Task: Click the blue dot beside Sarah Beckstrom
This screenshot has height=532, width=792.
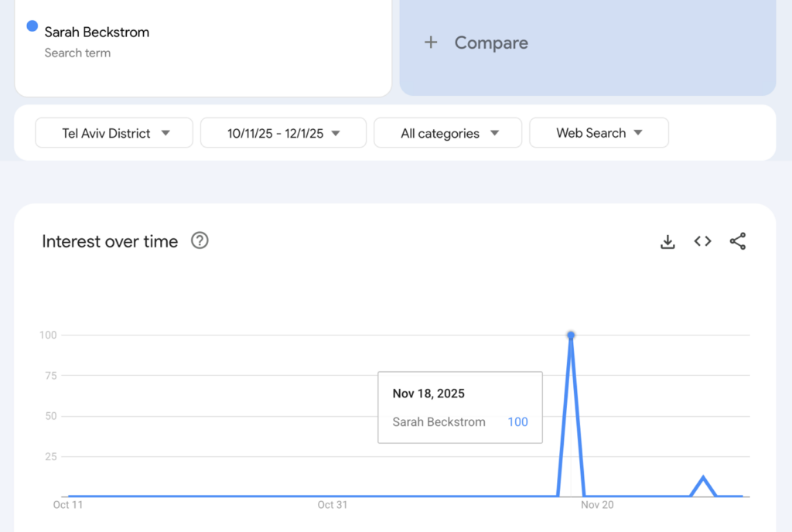Action: click(32, 26)
